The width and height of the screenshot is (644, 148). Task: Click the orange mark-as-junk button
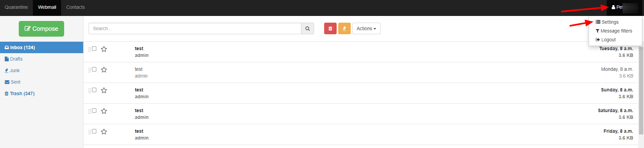344,28
